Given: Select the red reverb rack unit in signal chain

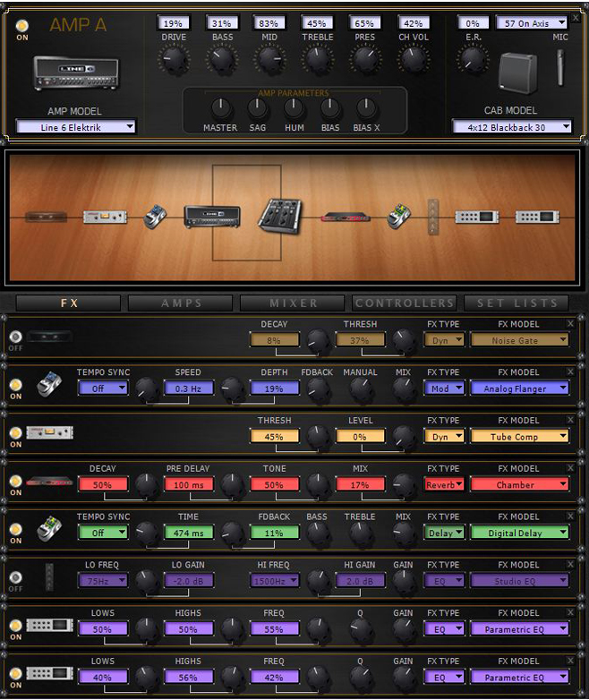Looking at the screenshot, I should pos(346,218).
